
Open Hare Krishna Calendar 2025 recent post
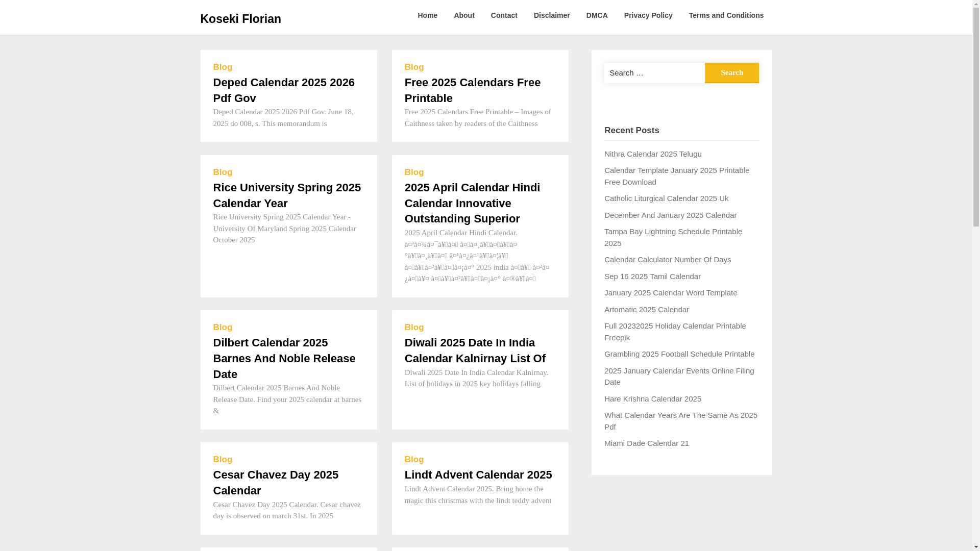652,399
